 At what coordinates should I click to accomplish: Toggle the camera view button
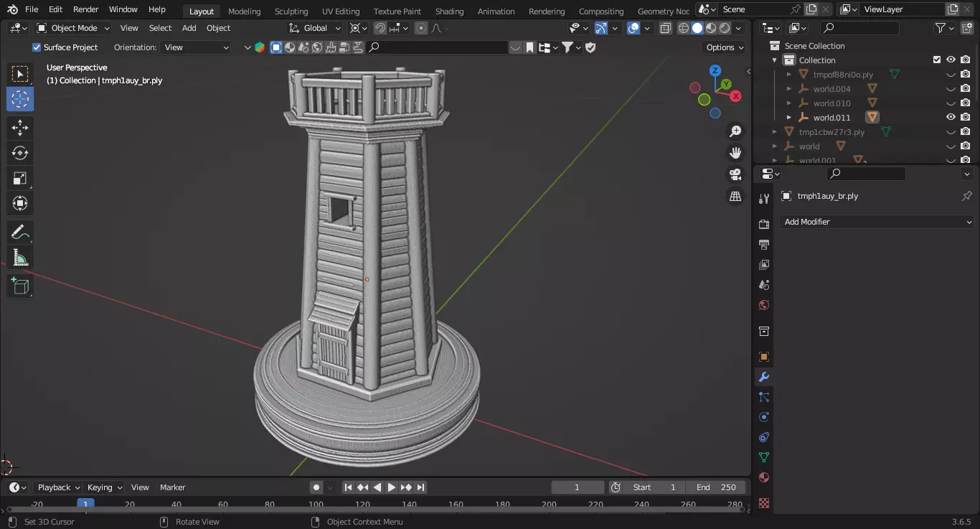click(735, 174)
